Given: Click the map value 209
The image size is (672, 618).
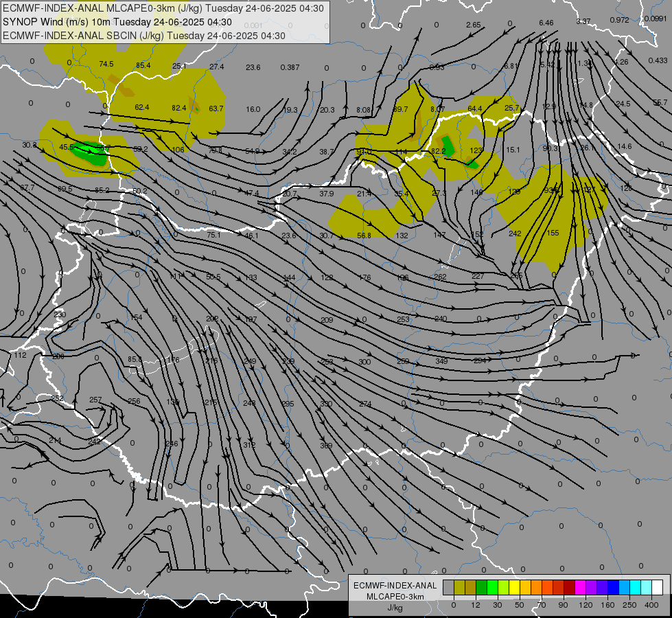Looking at the screenshot, I should (x=327, y=320).
